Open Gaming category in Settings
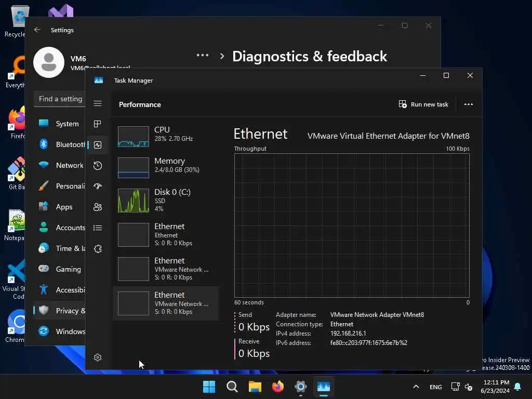This screenshot has height=399, width=532. pos(59,269)
